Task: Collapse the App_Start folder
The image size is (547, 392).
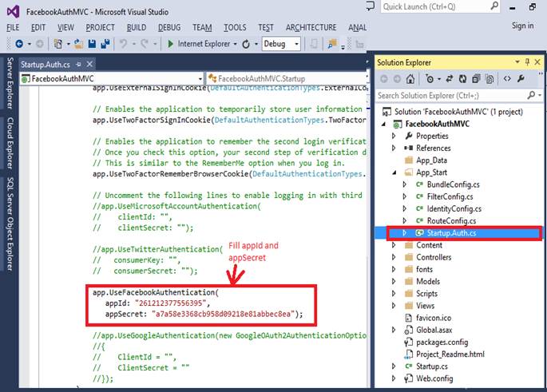Action: (394, 172)
